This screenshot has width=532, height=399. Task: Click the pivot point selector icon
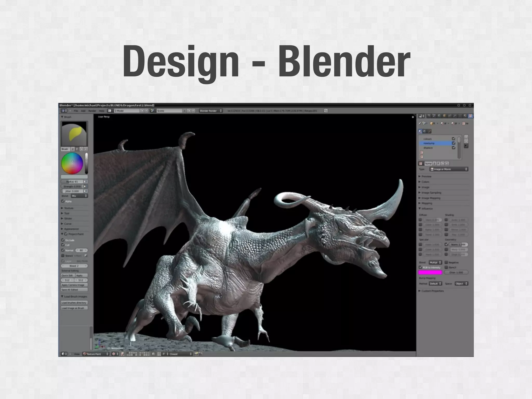click(x=115, y=354)
